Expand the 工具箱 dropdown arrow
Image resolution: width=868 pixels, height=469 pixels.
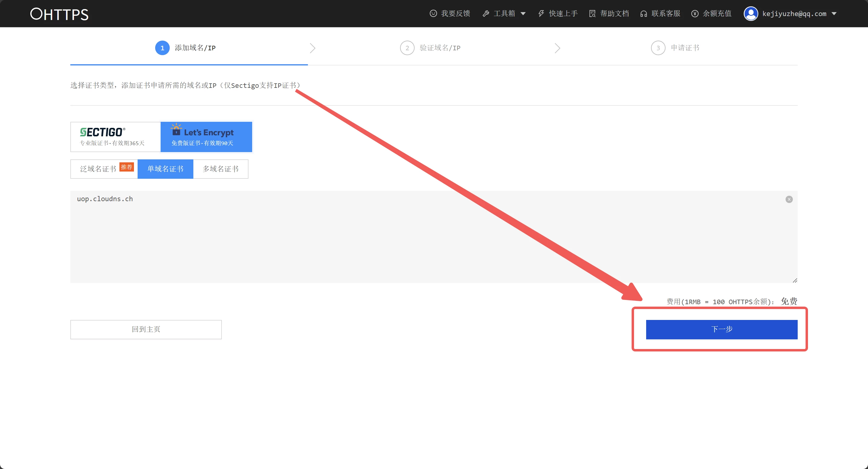click(x=523, y=14)
